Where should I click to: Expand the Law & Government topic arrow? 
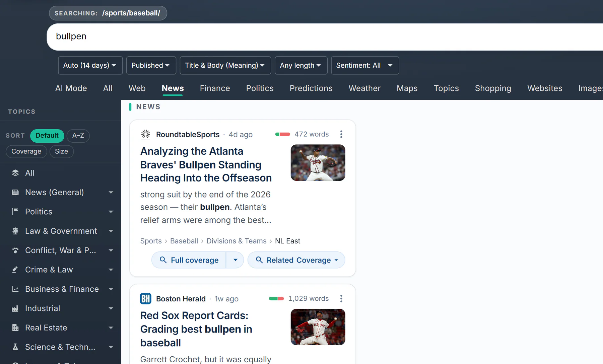click(111, 231)
